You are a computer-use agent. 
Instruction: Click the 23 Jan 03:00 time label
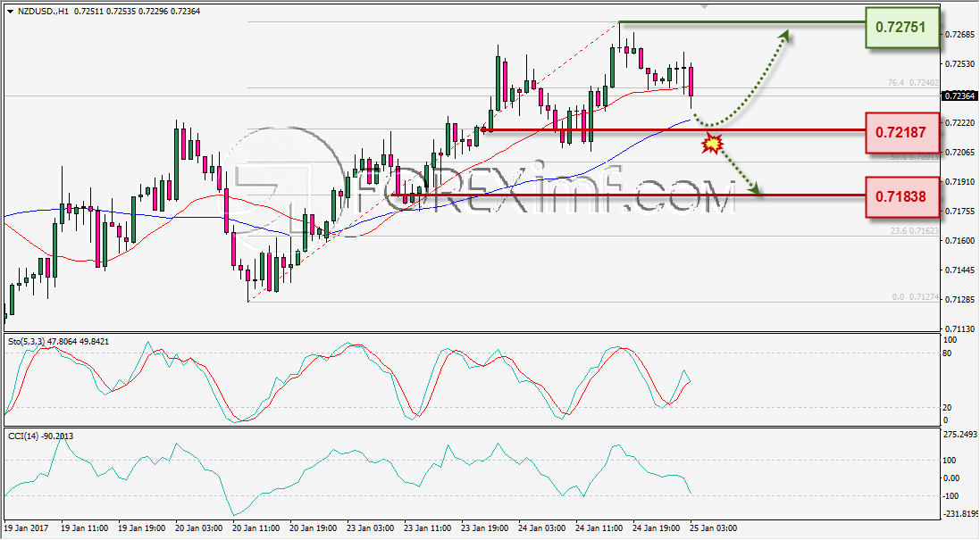(x=371, y=528)
